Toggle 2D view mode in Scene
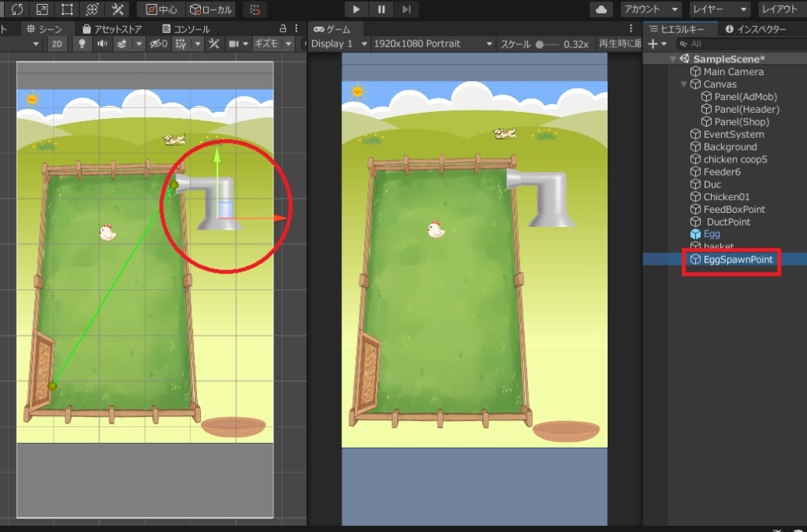This screenshot has width=807, height=532. pyautogui.click(x=58, y=44)
